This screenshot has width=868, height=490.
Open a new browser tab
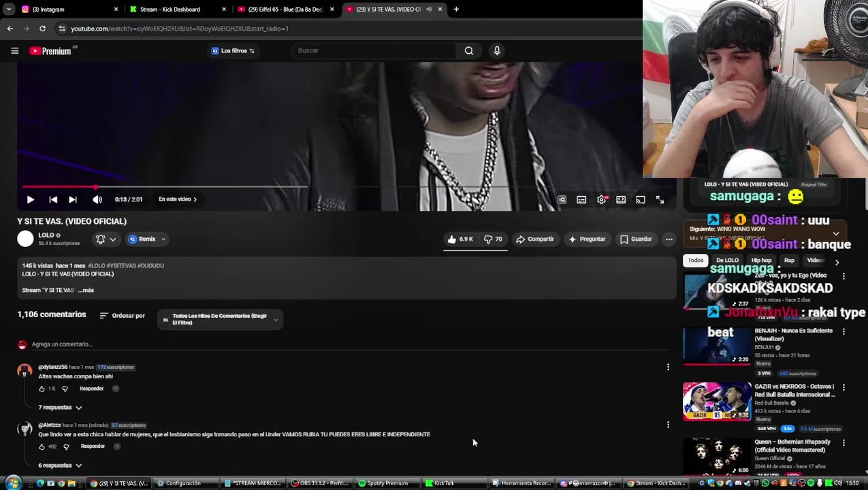[456, 9]
